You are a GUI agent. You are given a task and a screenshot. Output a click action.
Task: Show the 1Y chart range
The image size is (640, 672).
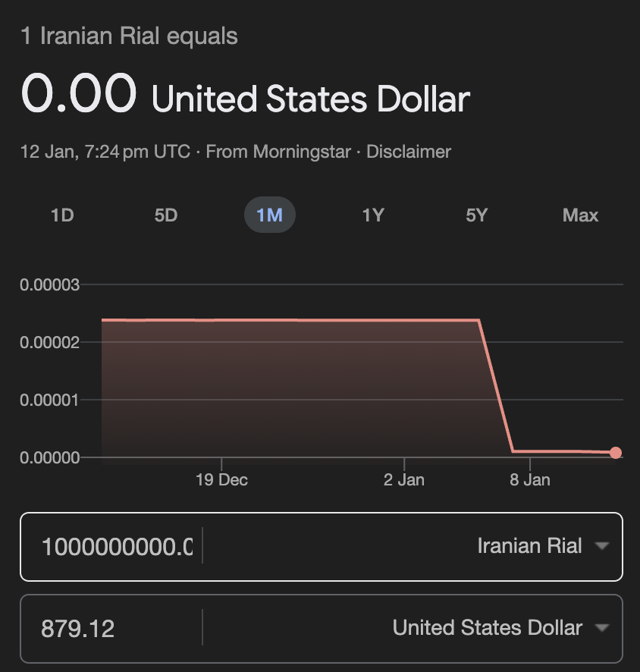point(373,215)
